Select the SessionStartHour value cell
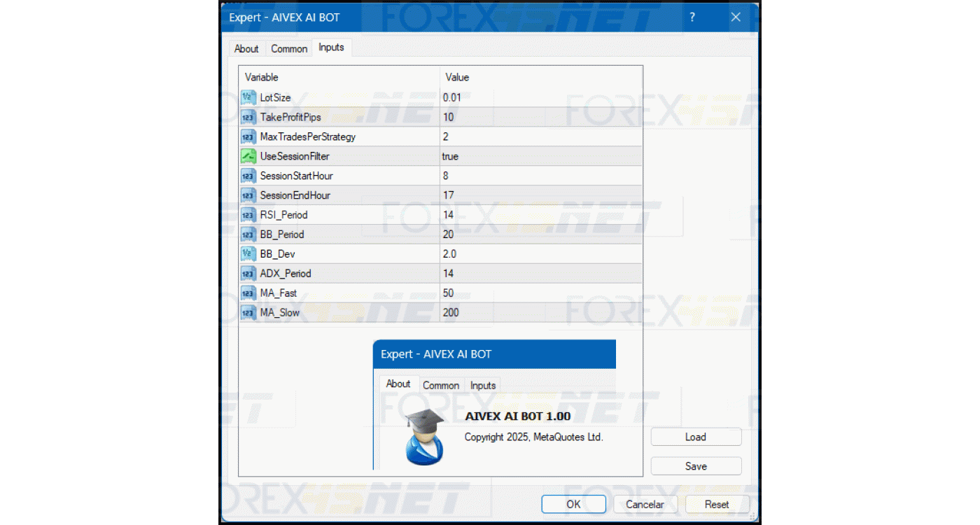The image size is (980, 525). pos(540,176)
